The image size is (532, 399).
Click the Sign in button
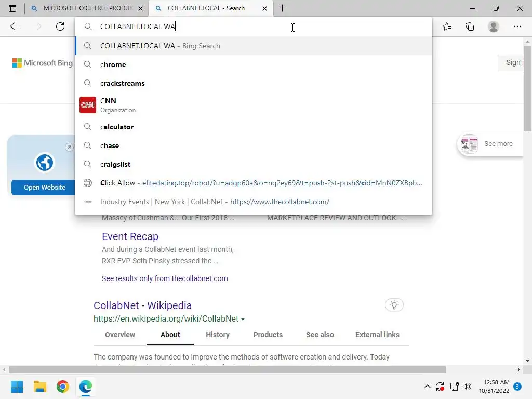(x=511, y=62)
